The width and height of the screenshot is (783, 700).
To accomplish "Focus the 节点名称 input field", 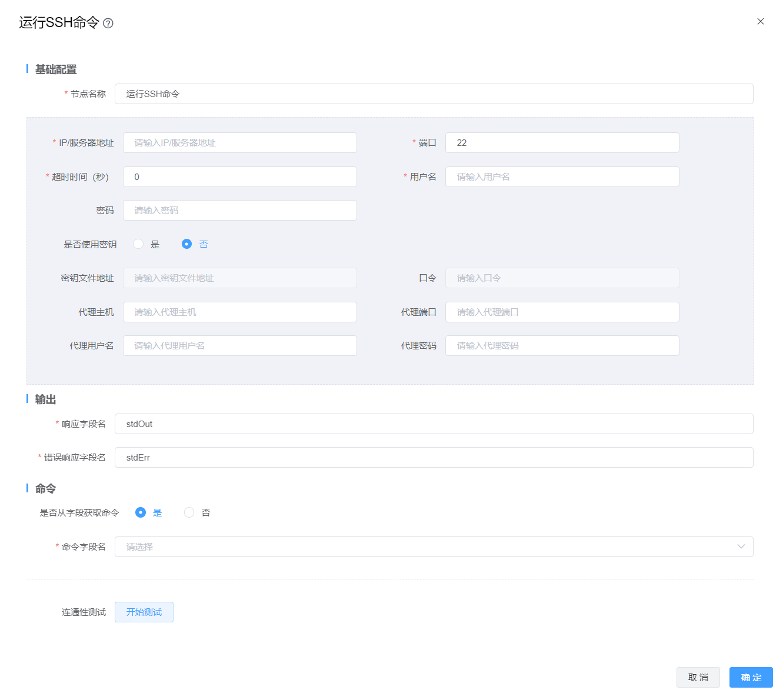I will (434, 94).
